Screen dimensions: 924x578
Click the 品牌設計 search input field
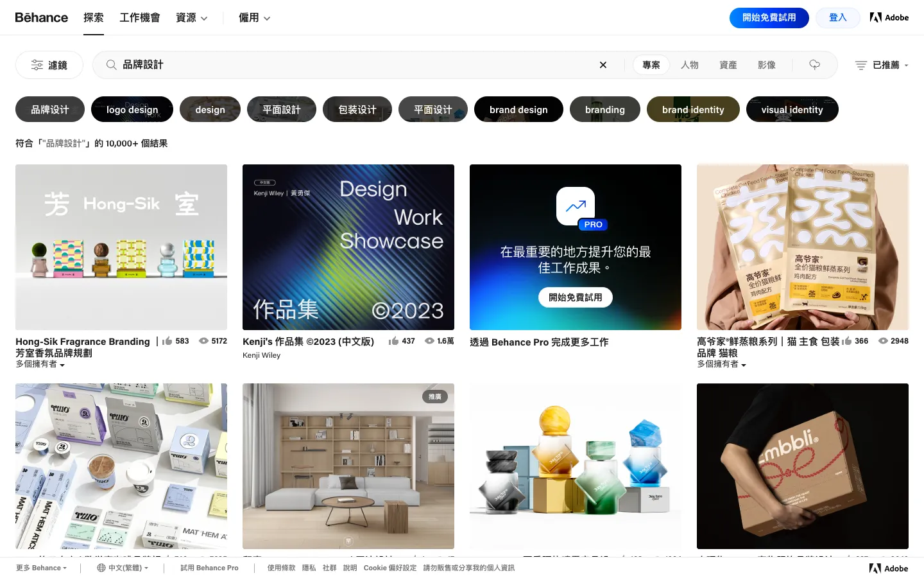point(356,65)
